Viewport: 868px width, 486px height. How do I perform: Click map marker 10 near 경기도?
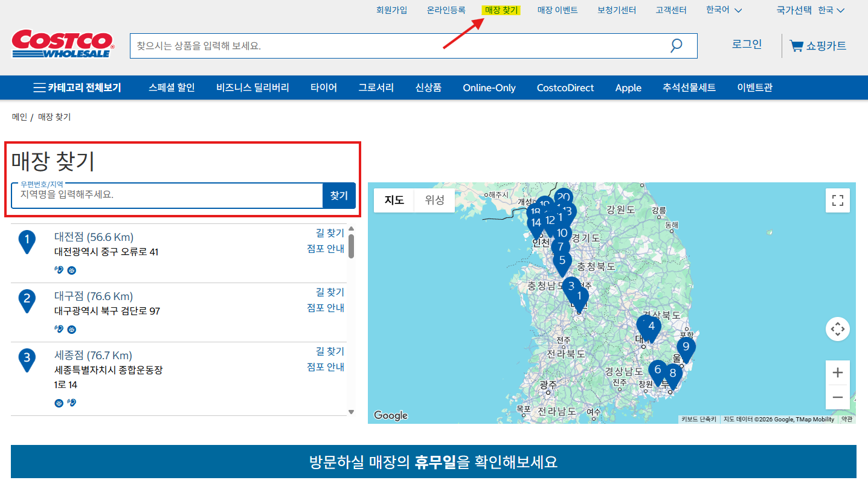(562, 234)
